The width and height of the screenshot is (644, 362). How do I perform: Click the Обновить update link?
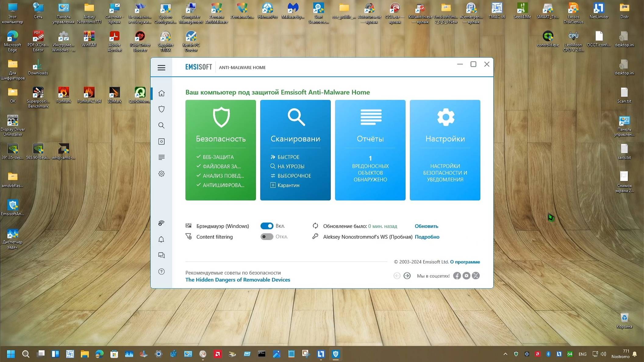426,226
